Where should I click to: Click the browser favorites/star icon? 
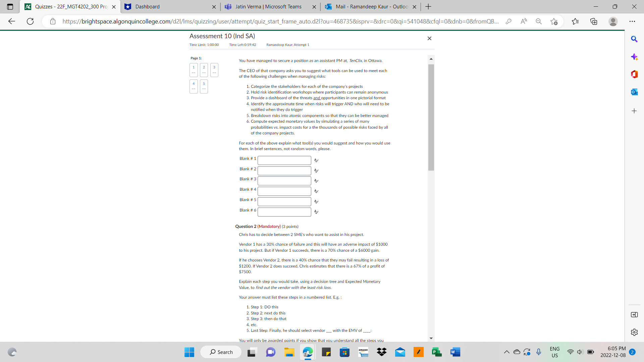554,21
